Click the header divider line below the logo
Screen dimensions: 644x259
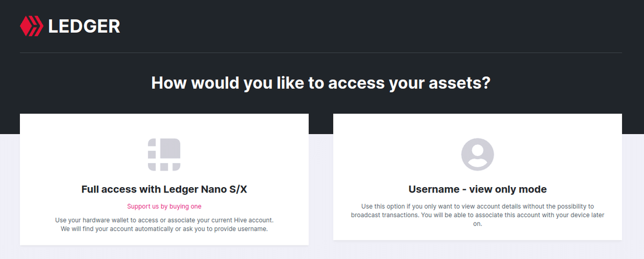(321, 53)
